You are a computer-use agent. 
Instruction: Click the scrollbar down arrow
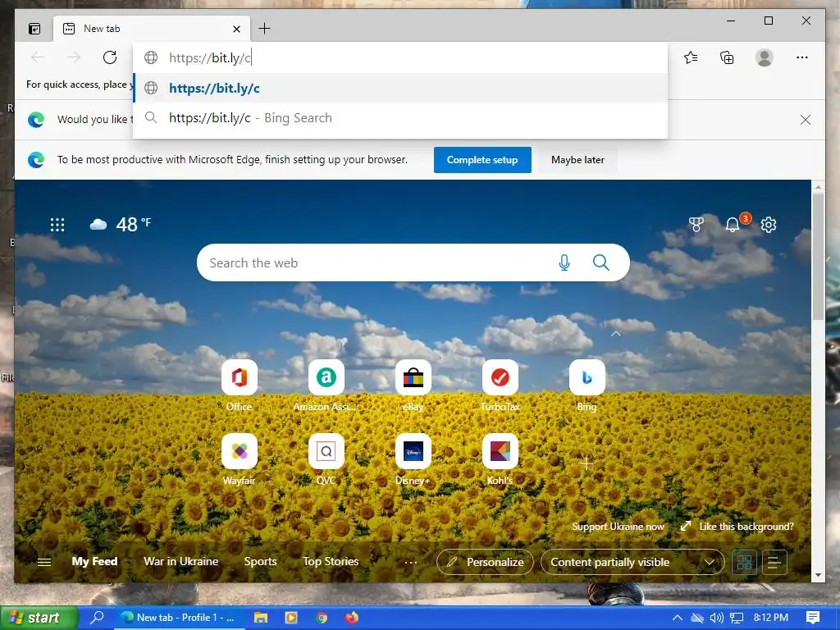tap(818, 575)
